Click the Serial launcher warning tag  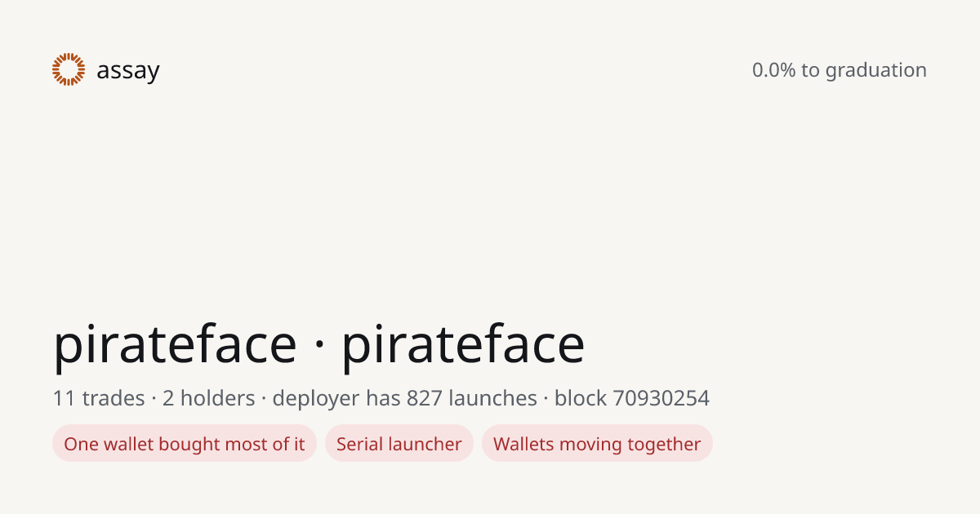[399, 444]
